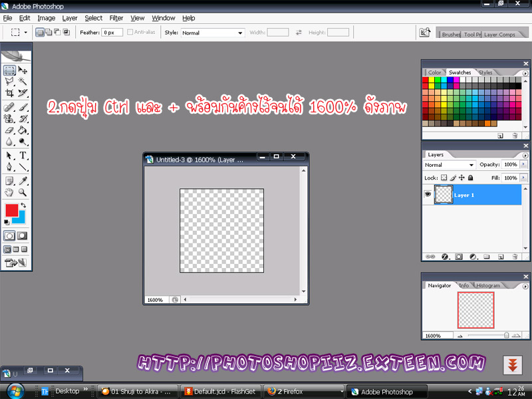Toggle the File Browser button
The image size is (532, 399).
425,33
